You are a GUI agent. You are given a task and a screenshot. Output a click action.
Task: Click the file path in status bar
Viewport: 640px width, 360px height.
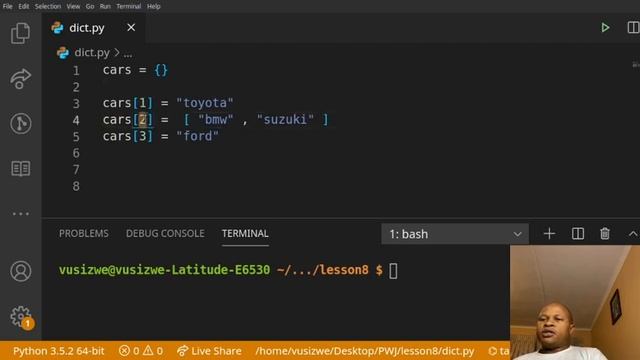pos(365,351)
